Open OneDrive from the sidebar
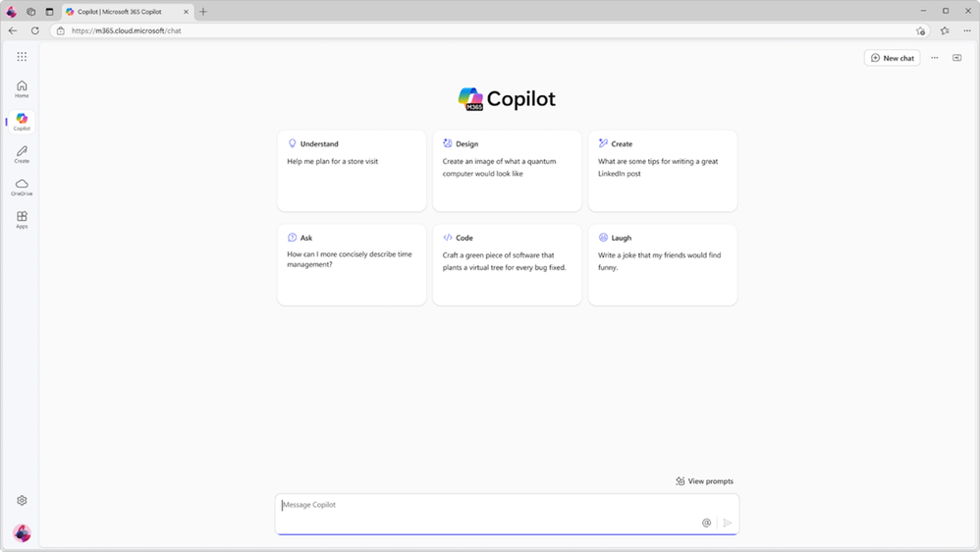 pos(22,187)
